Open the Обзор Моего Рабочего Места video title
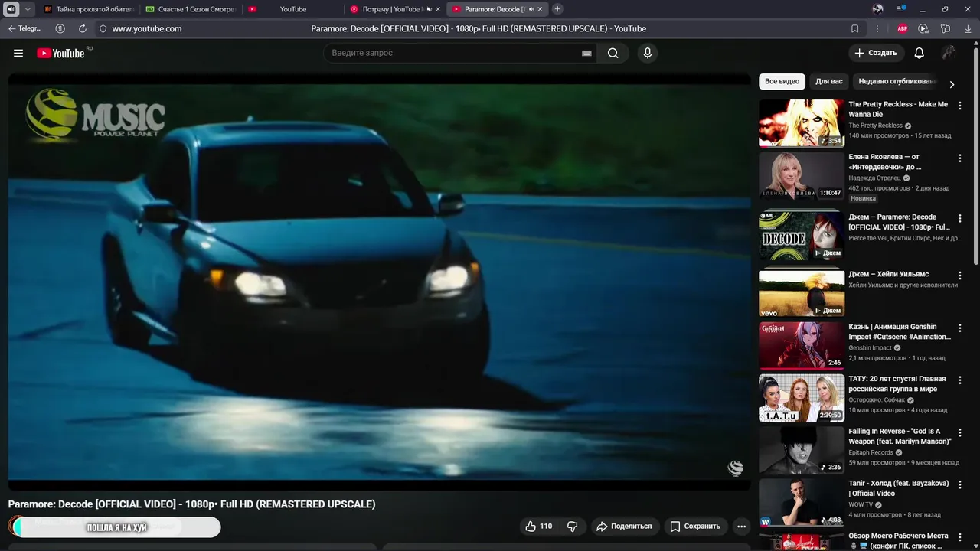 [x=898, y=540]
